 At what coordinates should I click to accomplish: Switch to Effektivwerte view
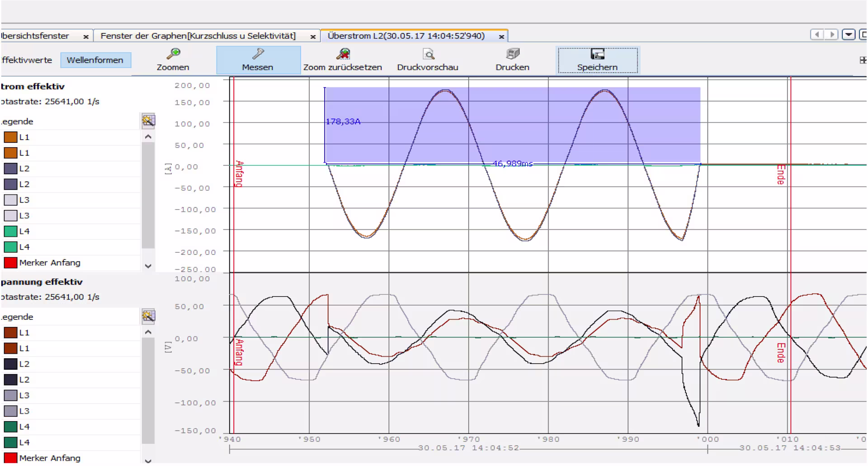[27, 60]
